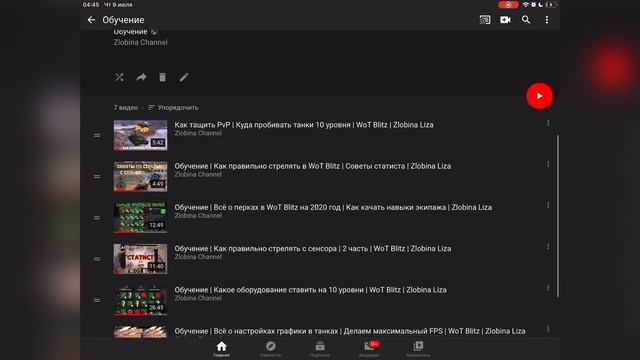Tap the Wi-Fi icon in status bar
The width and height of the screenshot is (640, 360).
coord(526,5)
